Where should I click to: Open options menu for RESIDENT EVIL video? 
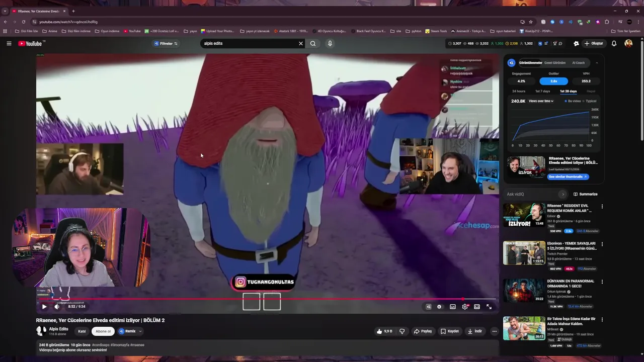coord(602,207)
